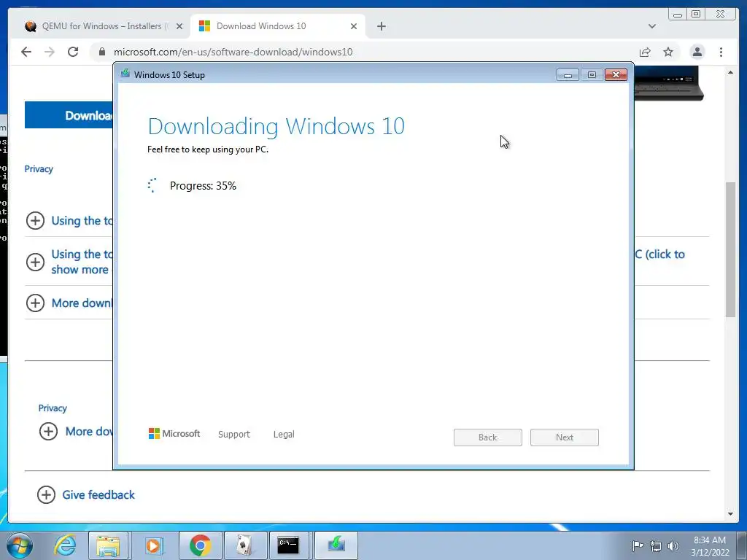The image size is (747, 560).
Task: Click the blue Download button on the webpage
Action: [69, 115]
